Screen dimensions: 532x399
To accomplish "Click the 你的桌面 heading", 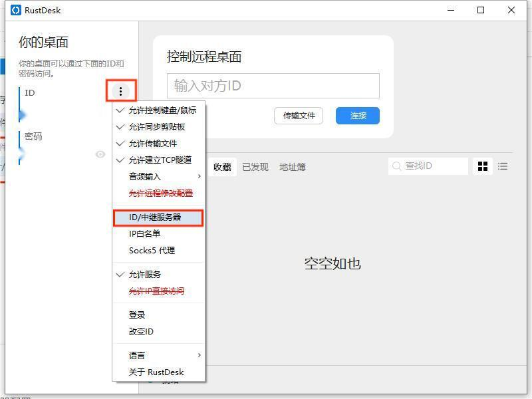I will 43,42.
